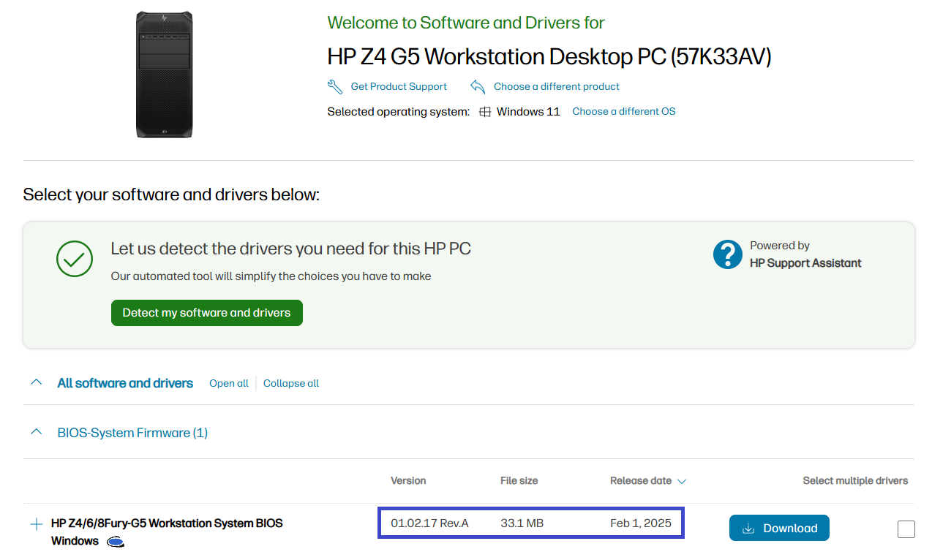The width and height of the screenshot is (932, 560).
Task: Click Collapse all
Action: click(290, 383)
